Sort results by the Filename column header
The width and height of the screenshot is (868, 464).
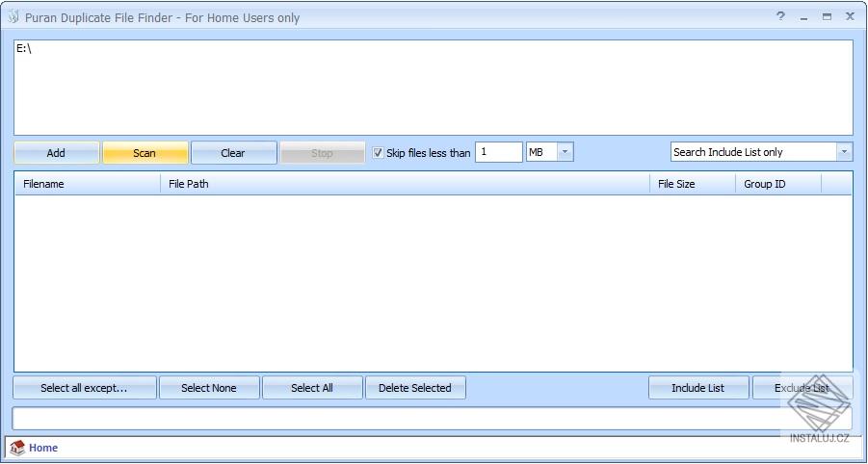[x=87, y=184]
